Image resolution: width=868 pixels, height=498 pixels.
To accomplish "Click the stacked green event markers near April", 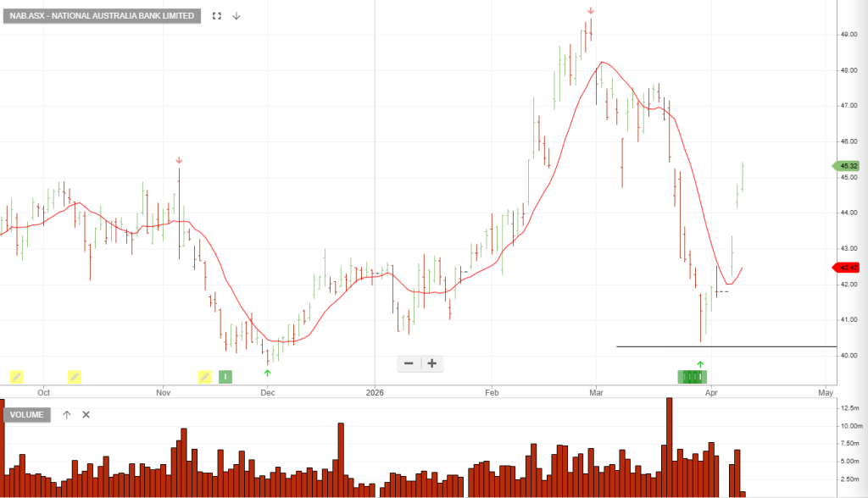I will (693, 377).
